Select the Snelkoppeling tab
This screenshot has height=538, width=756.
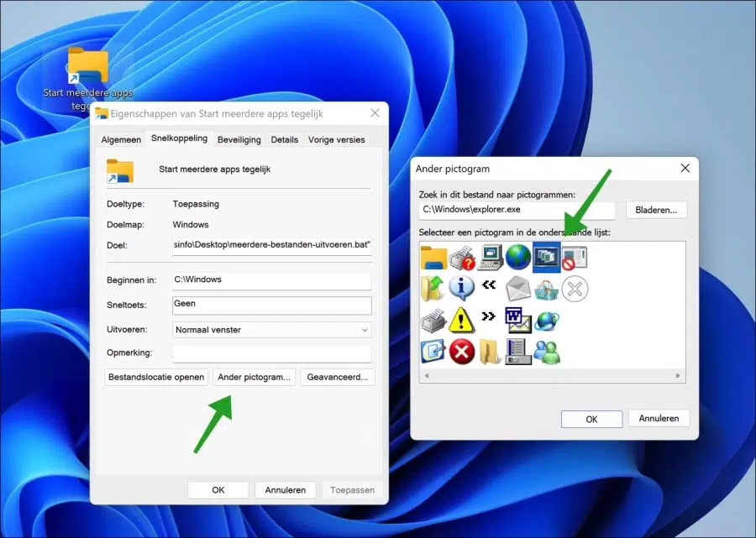[x=180, y=138]
